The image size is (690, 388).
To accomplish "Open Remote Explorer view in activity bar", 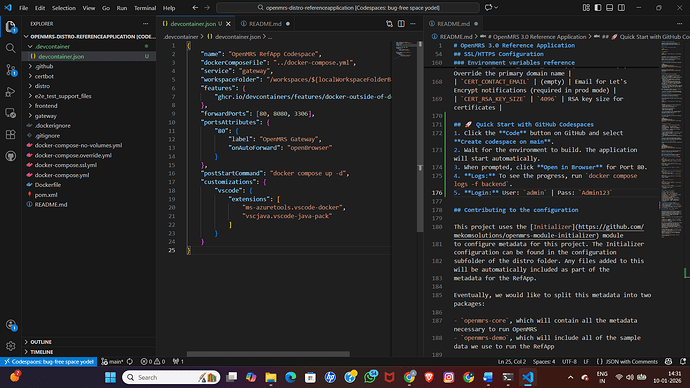I will coord(11,113).
